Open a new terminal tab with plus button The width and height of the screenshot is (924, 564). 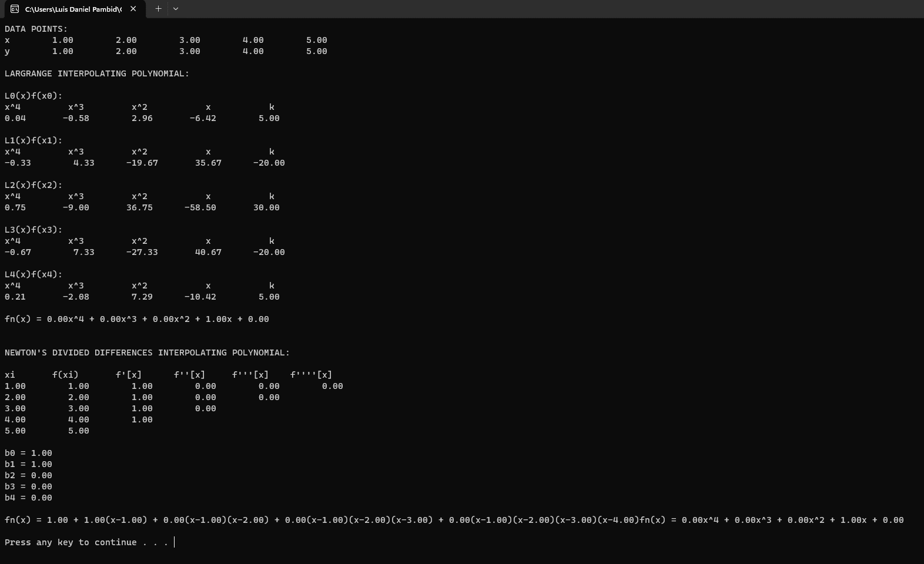[158, 9]
